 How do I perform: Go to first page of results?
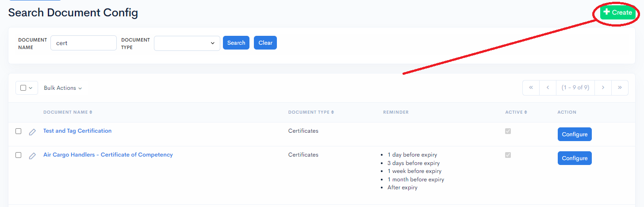531,88
